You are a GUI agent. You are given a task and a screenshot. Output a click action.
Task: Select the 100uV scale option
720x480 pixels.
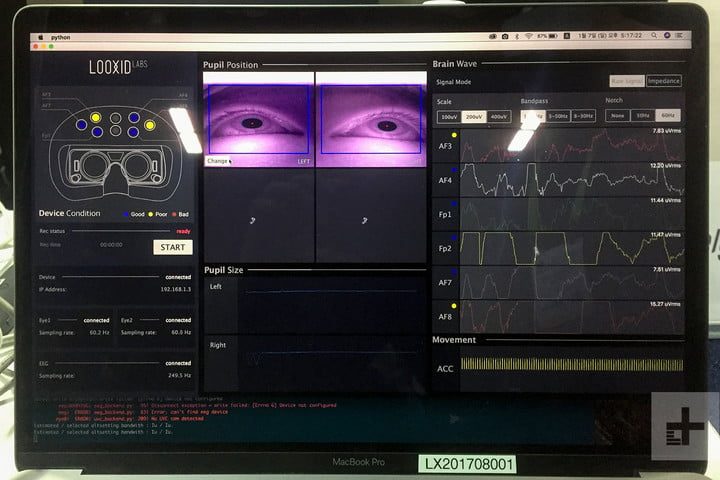point(449,117)
